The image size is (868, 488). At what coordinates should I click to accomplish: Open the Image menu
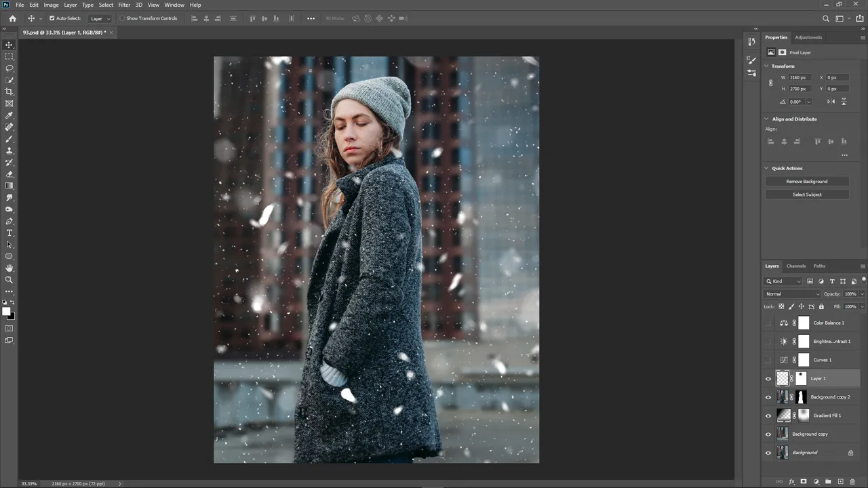pos(52,5)
